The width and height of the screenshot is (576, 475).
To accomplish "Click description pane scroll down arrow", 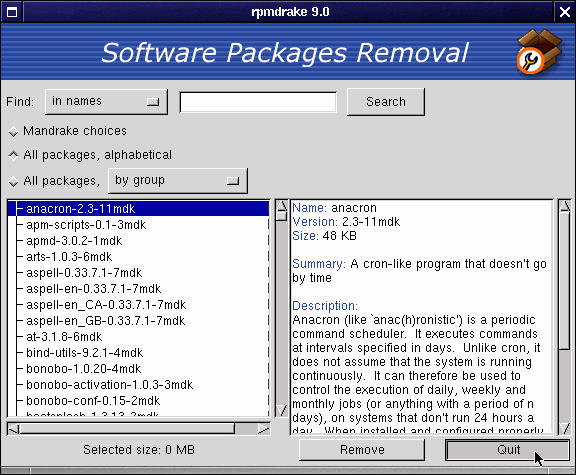I will click(565, 428).
